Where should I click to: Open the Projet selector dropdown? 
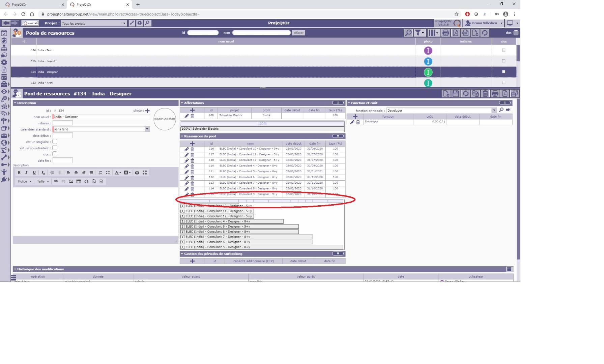(x=124, y=23)
